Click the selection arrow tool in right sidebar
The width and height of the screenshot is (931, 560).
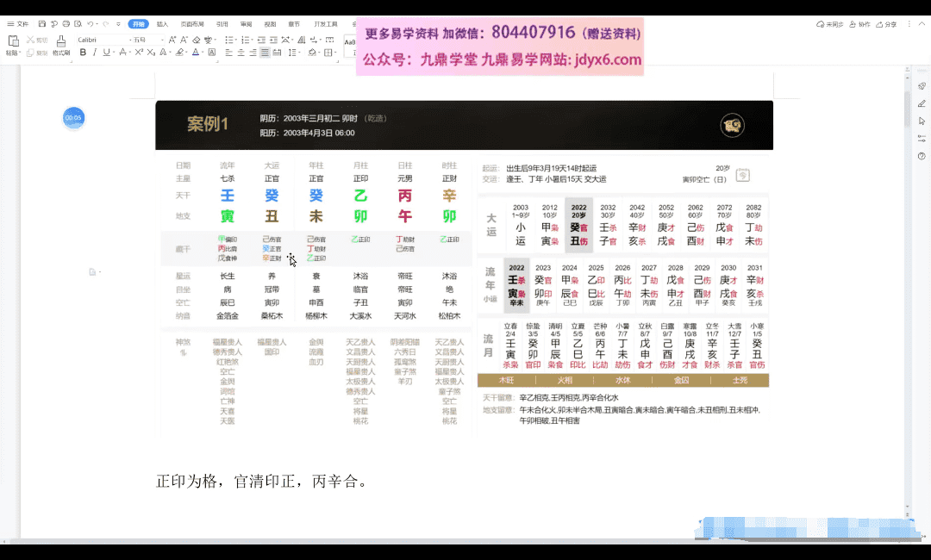point(922,121)
